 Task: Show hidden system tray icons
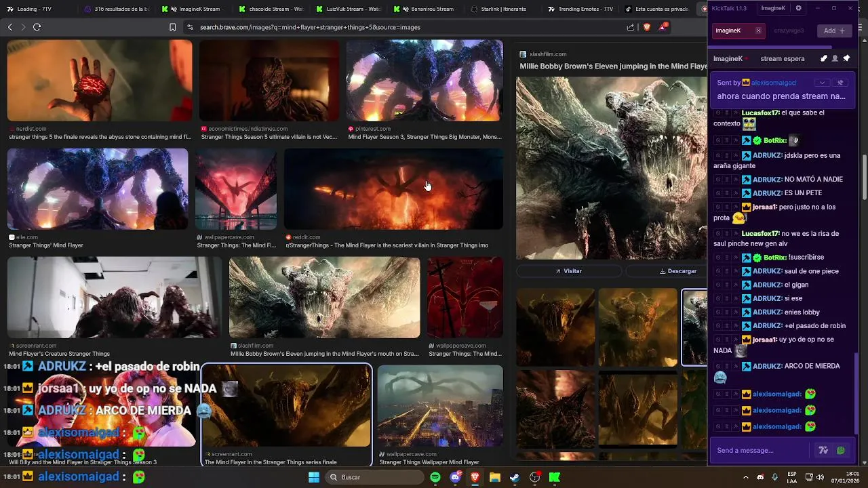746,477
